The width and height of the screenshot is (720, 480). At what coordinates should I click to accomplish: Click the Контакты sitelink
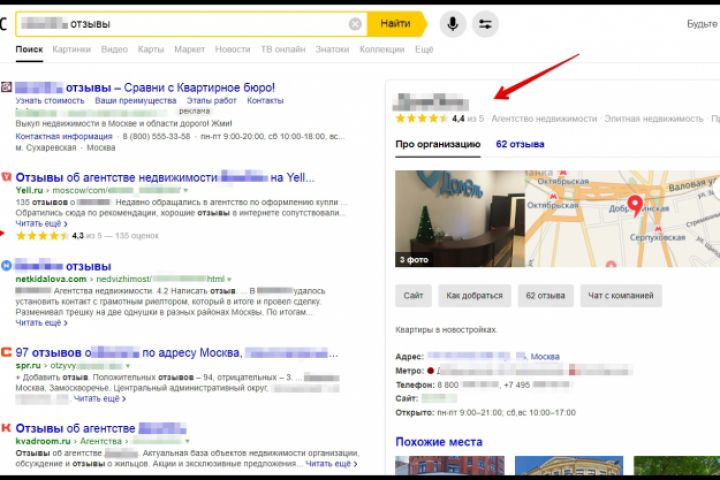[x=265, y=101]
